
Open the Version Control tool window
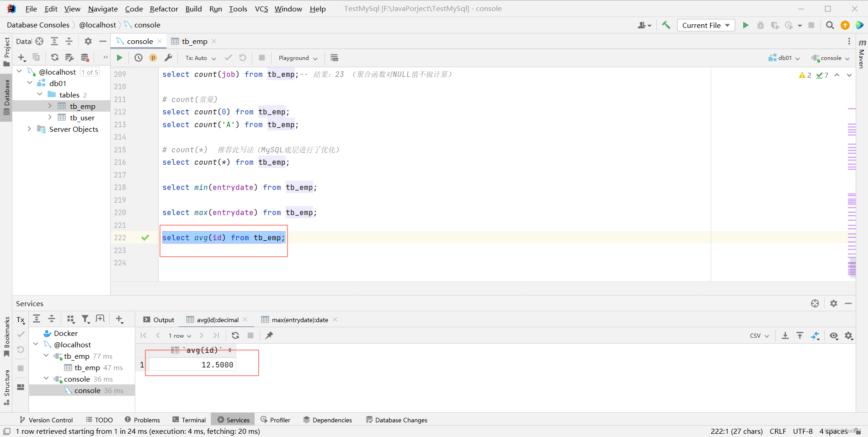pos(46,420)
